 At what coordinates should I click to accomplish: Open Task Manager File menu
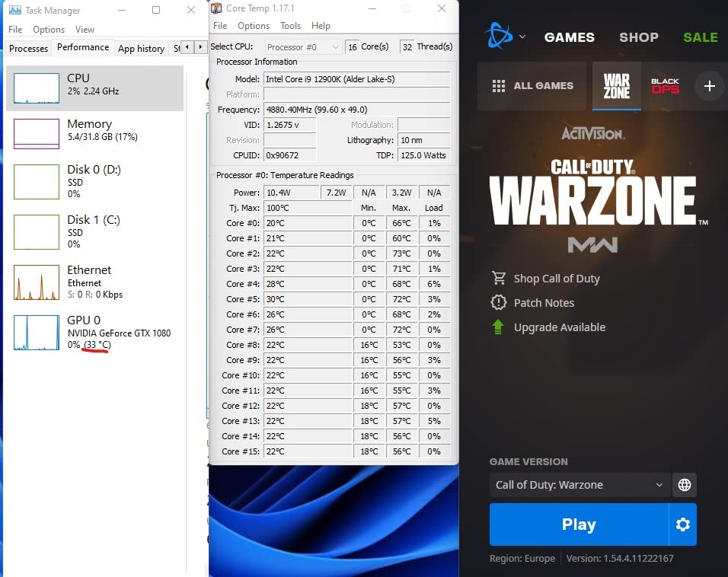click(x=15, y=29)
